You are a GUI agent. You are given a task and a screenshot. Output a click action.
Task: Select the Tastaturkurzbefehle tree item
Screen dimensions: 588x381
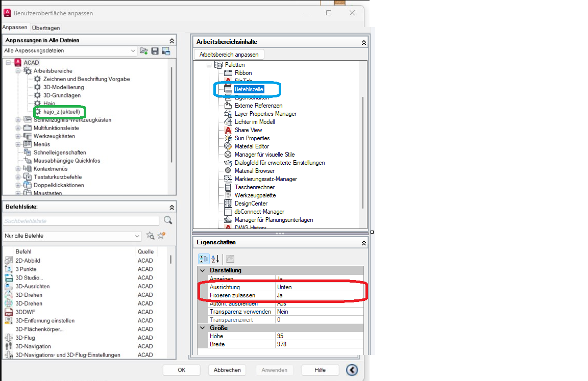pos(58,177)
